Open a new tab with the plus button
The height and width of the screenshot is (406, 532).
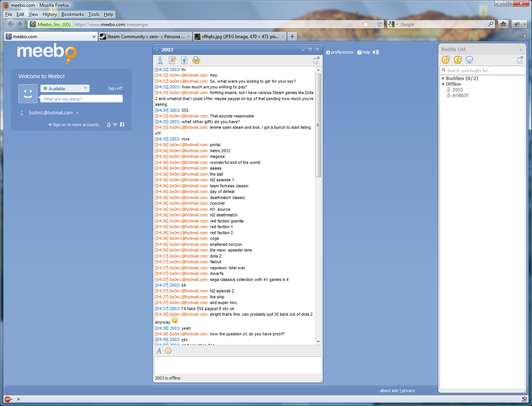[292, 36]
